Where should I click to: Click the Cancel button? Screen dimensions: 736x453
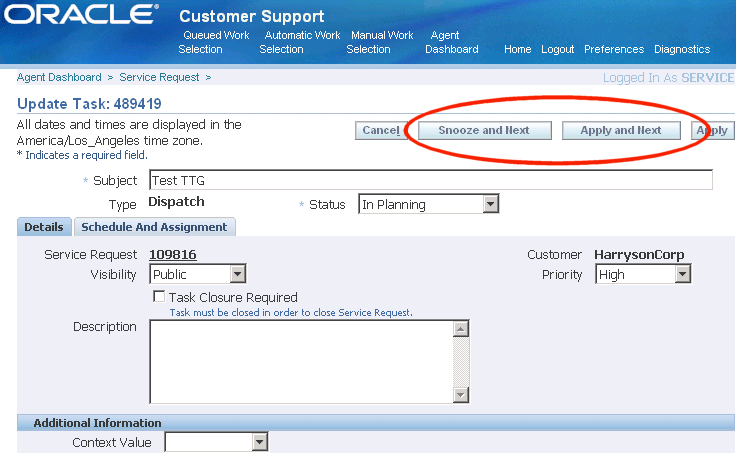[x=381, y=131]
